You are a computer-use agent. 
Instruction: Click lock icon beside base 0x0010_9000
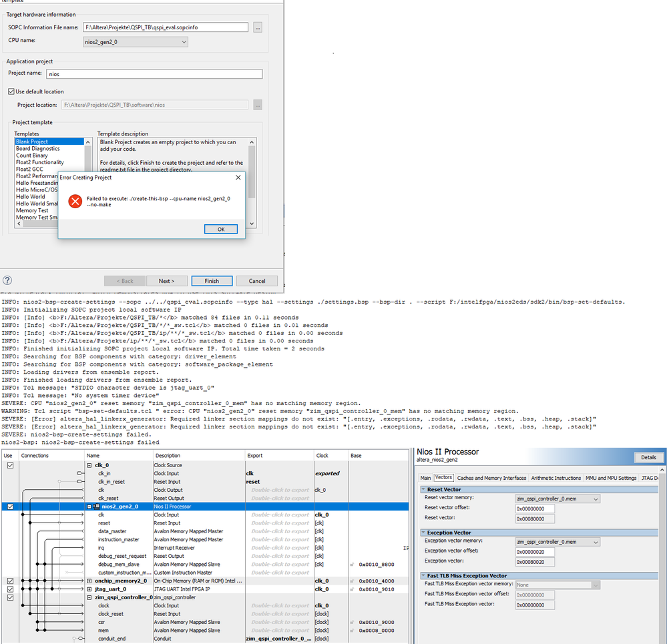tap(353, 623)
